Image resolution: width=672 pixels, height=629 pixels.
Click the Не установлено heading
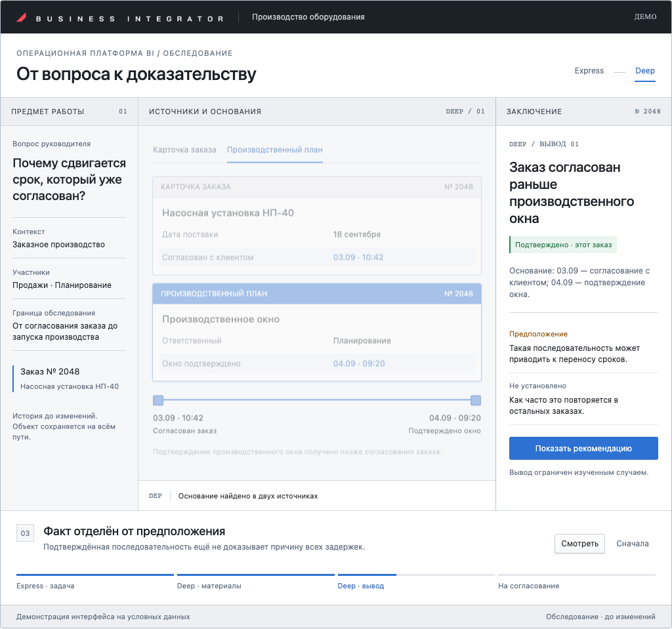click(x=537, y=386)
